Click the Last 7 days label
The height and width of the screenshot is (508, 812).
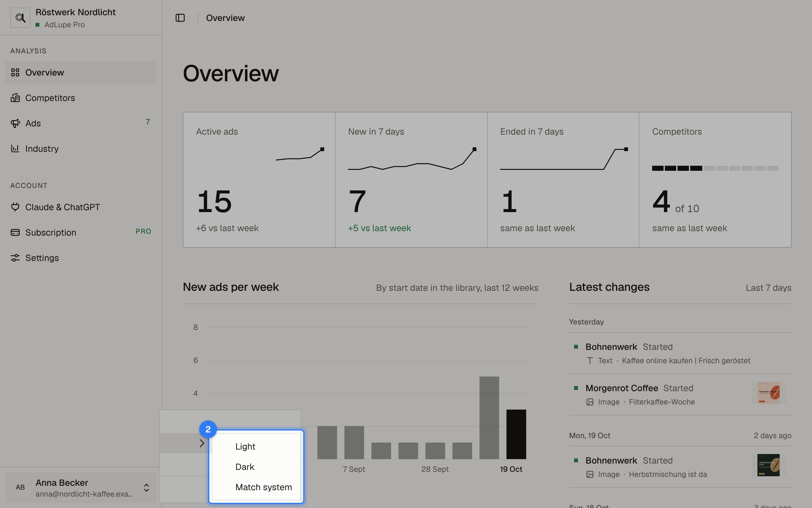(x=768, y=288)
